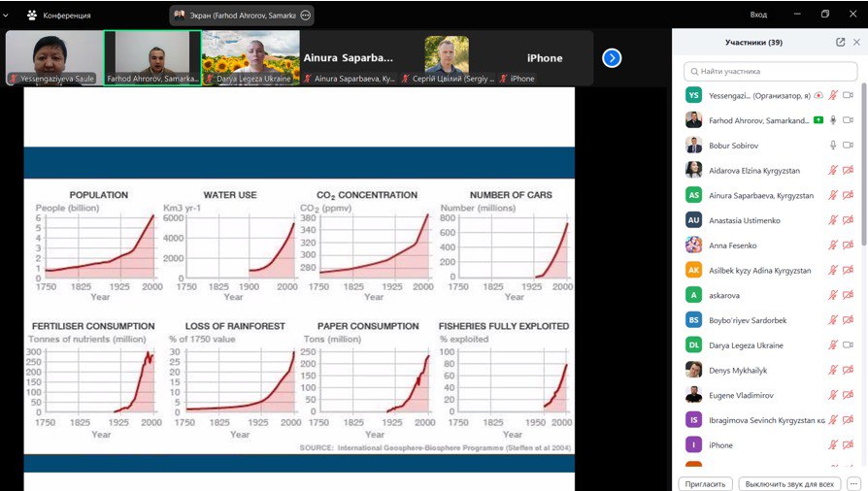Screen dimensions: 868x491
Task: Click Boybo'riyev Sardorbek's disabled camera icon
Action: (x=848, y=320)
